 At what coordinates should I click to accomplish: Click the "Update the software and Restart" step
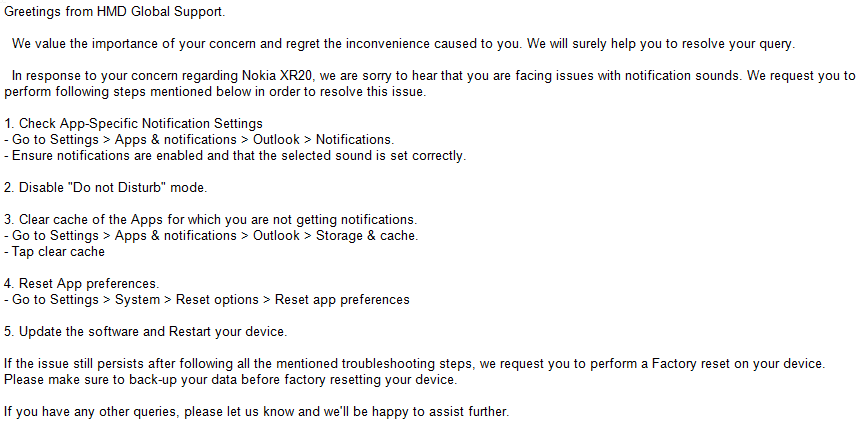tap(145, 332)
